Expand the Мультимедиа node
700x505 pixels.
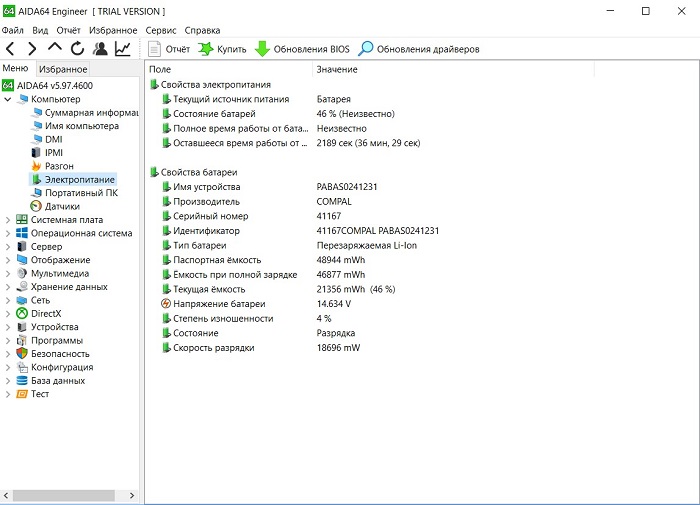[x=8, y=273]
